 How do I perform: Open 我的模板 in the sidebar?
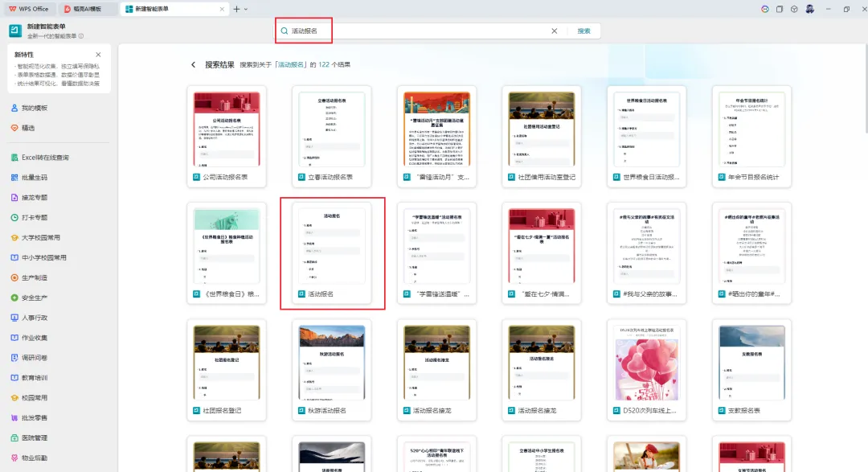30,108
